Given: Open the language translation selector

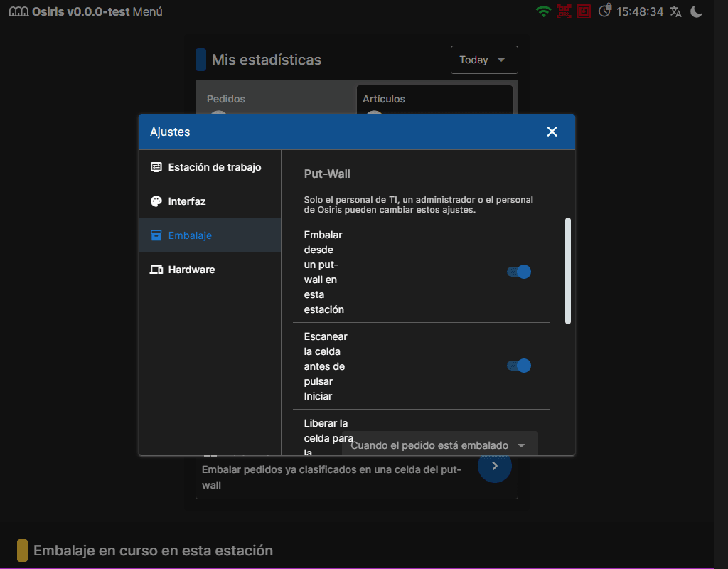Looking at the screenshot, I should click(675, 11).
